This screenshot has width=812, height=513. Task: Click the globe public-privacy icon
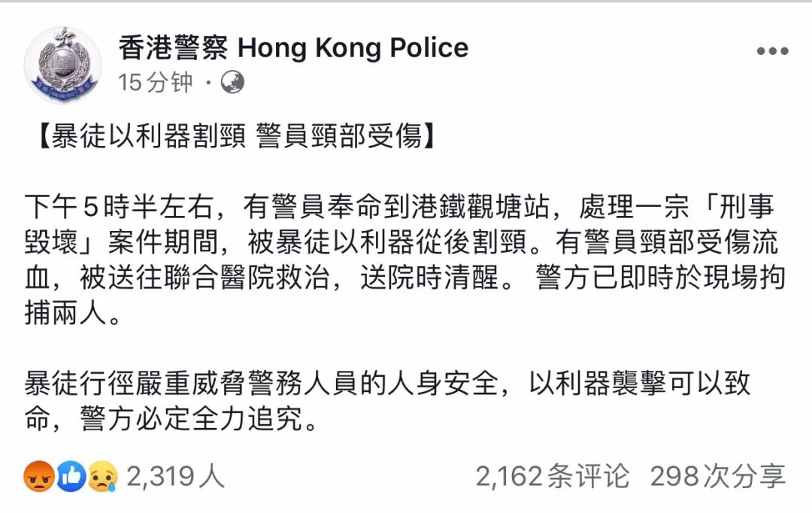tap(232, 82)
